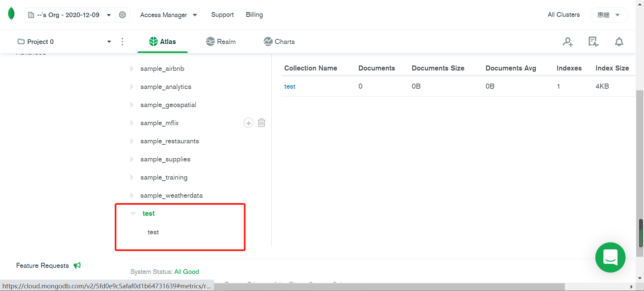Select the sample_training database name
Viewport: 644px width, 291px height.
164,177
